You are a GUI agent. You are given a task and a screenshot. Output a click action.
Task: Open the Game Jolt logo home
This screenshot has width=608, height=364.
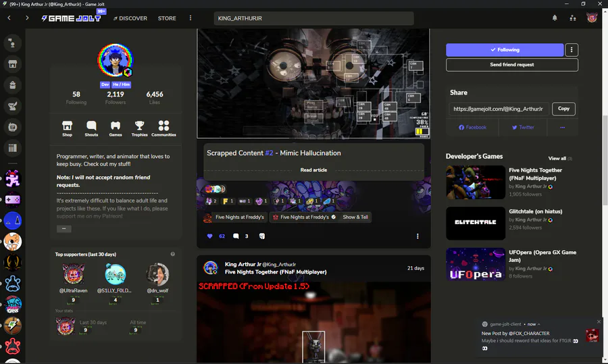(72, 18)
